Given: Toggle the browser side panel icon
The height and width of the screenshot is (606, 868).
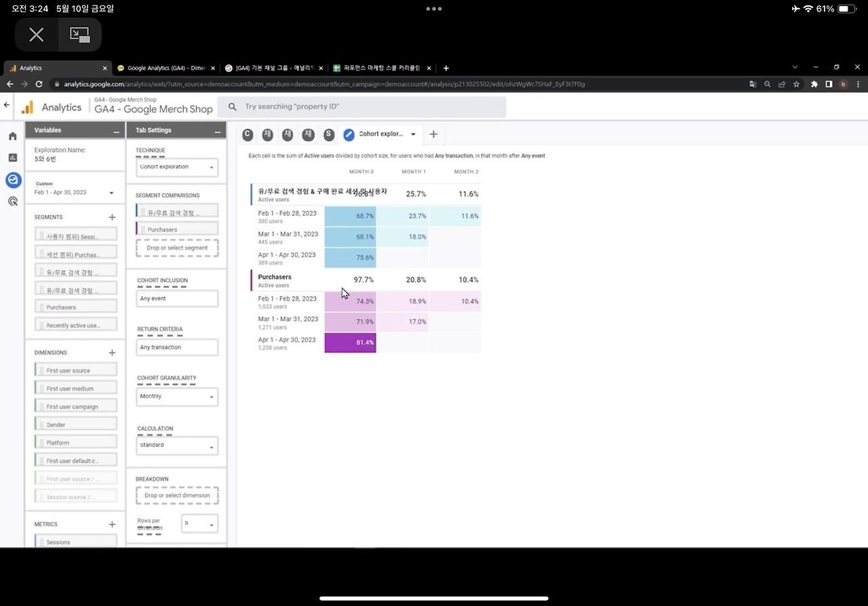Looking at the screenshot, I should tap(829, 84).
